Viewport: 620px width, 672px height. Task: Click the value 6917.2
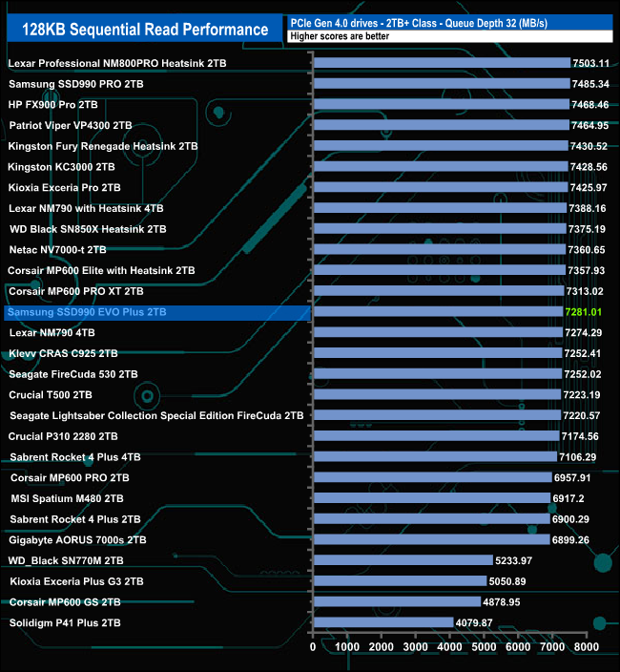pos(568,498)
